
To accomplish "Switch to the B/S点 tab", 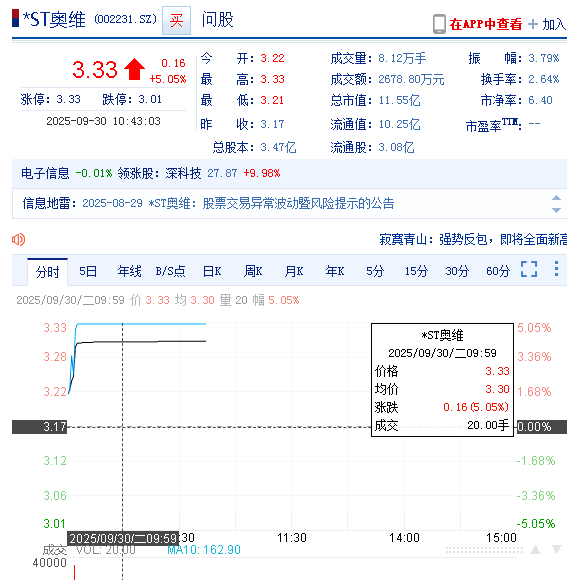I will click(x=170, y=272).
